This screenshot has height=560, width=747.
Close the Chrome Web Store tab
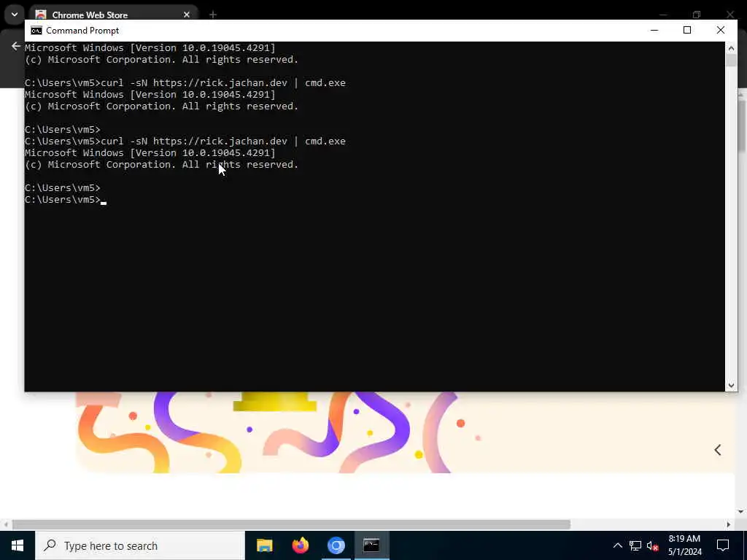[x=187, y=15]
